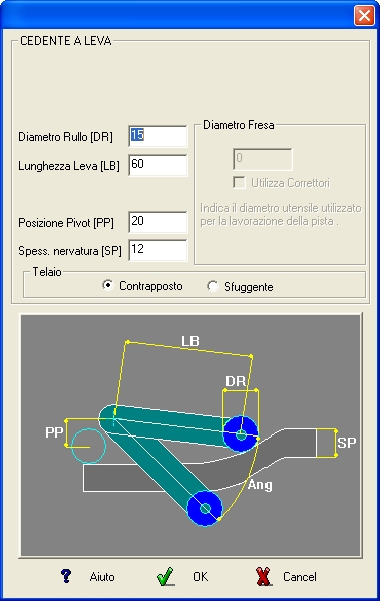Click the lower blue roller in diagram
This screenshot has width=380, height=601.
point(205,508)
